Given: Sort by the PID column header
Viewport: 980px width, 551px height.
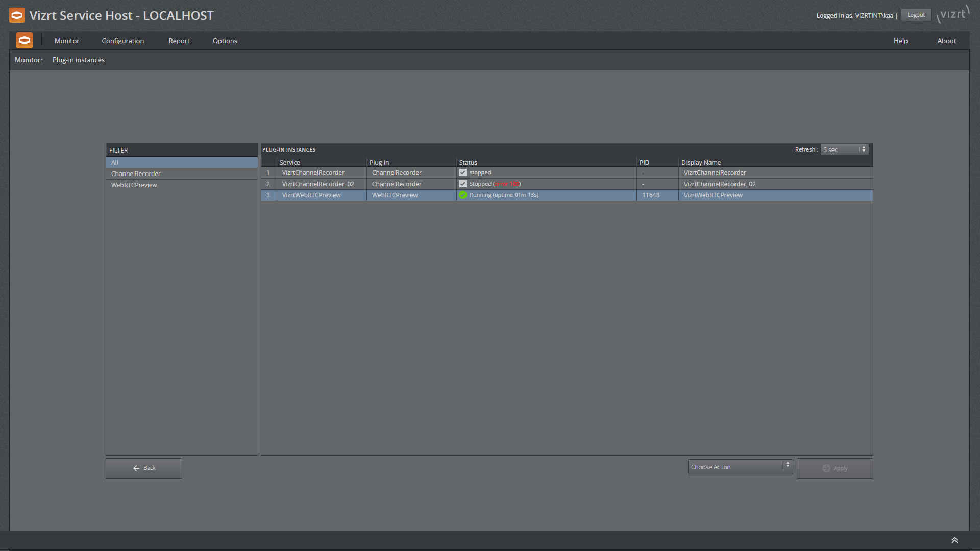Looking at the screenshot, I should coord(644,162).
